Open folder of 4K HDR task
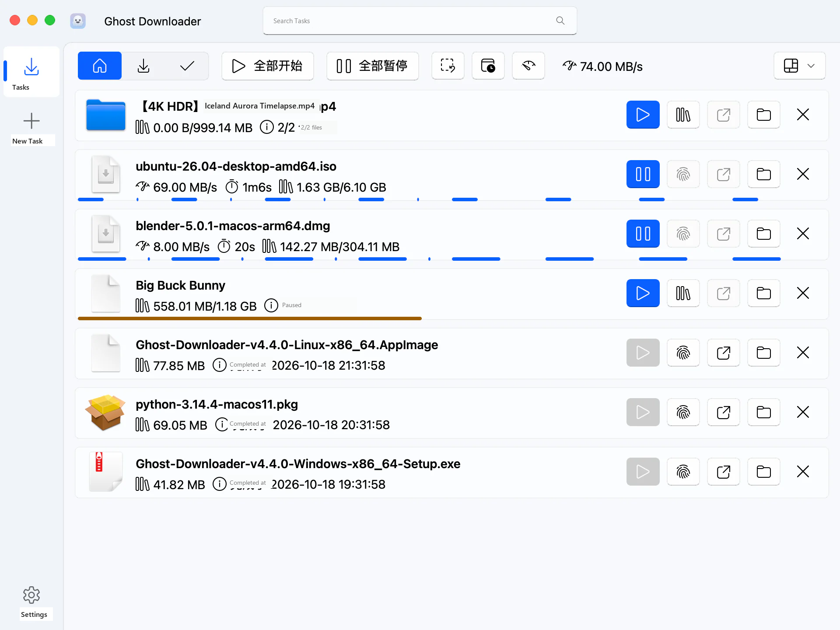The height and width of the screenshot is (630, 840). (764, 115)
